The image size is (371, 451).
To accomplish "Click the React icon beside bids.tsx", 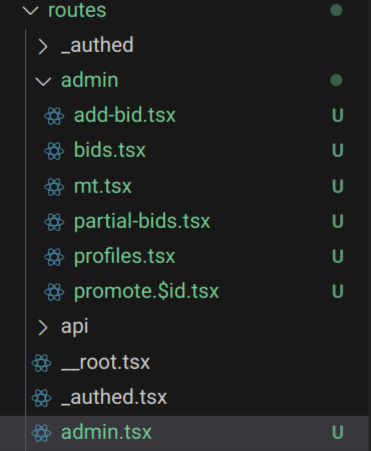I will (x=54, y=151).
